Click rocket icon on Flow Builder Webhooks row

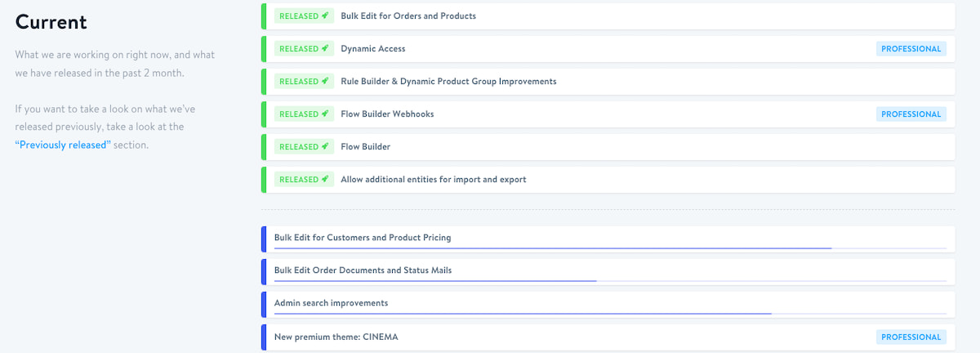[x=325, y=114]
